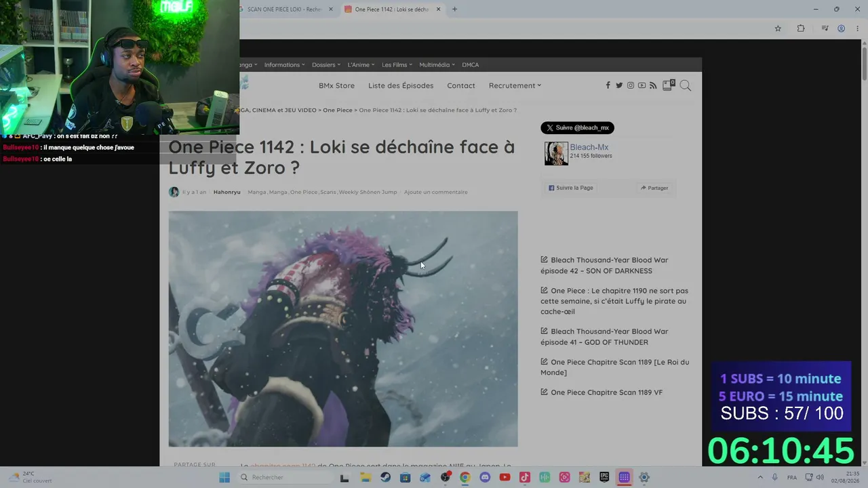Image resolution: width=868 pixels, height=488 pixels.
Task: Open author Hahonryu's profile link
Action: click(x=227, y=192)
